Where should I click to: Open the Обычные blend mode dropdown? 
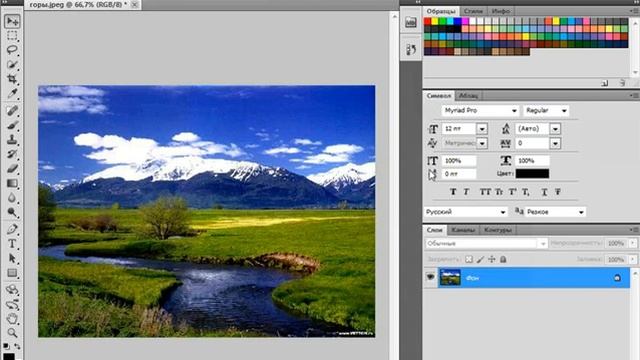486,244
